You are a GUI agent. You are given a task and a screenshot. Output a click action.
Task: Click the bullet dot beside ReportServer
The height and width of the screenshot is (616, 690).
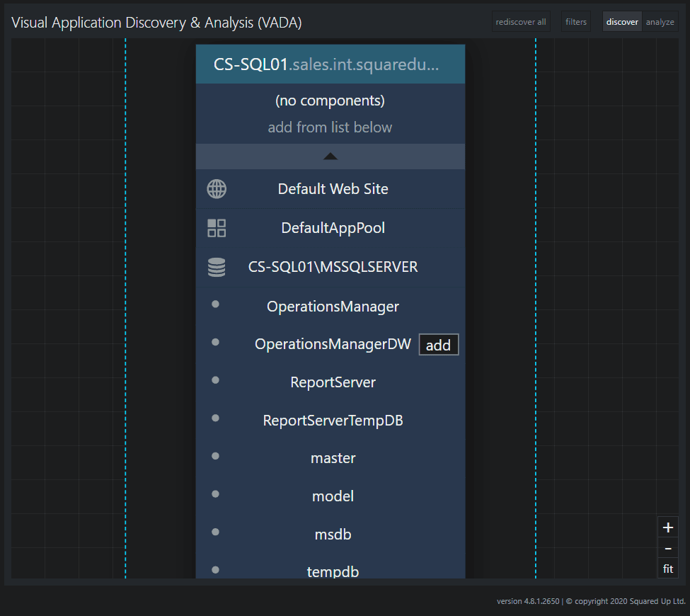tap(215, 380)
